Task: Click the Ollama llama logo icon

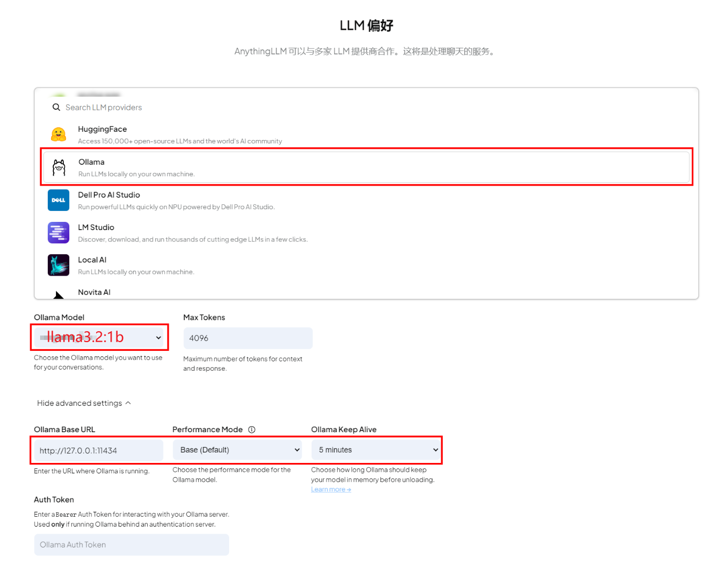Action: point(59,167)
